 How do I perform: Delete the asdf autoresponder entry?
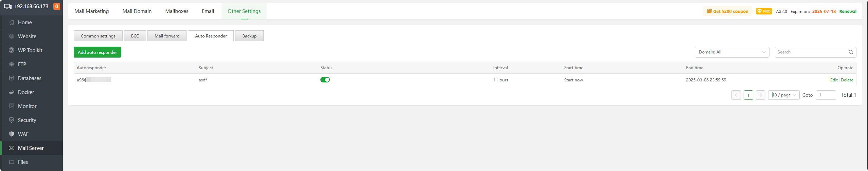point(847,80)
